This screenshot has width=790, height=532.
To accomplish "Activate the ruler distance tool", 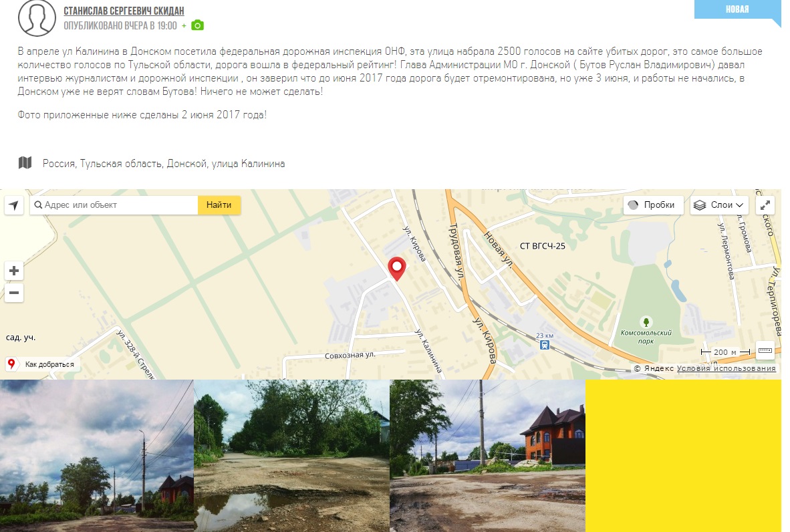I will point(765,351).
